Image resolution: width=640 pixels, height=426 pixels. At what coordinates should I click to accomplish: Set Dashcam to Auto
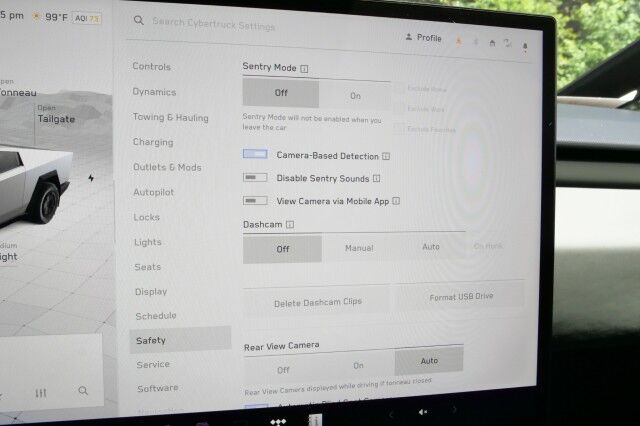click(431, 246)
